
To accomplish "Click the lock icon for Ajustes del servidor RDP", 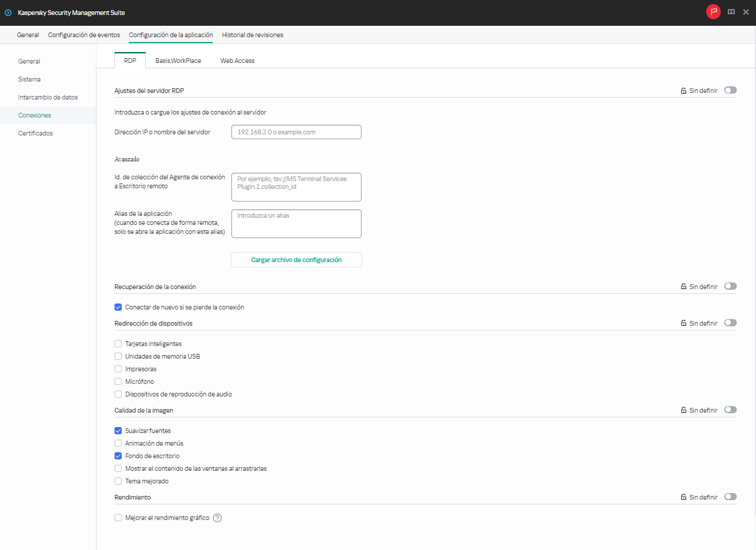I will (683, 90).
